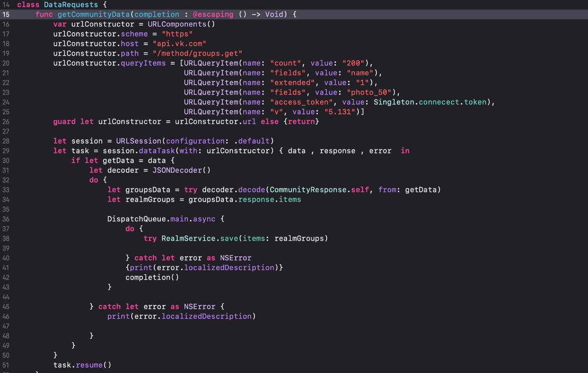Click the 'in' keyword on line 29
The image size is (588, 373).
click(x=405, y=151)
